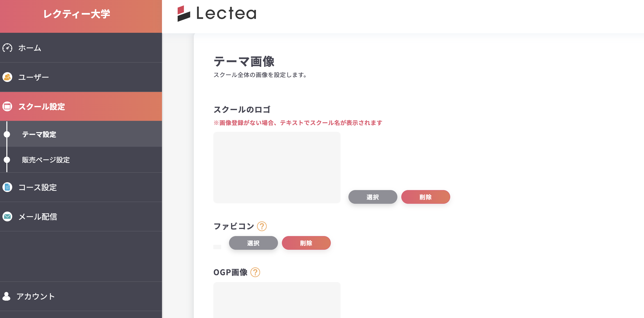Click the Mail Delivery envelope icon
This screenshot has width=644, height=318.
tap(7, 216)
